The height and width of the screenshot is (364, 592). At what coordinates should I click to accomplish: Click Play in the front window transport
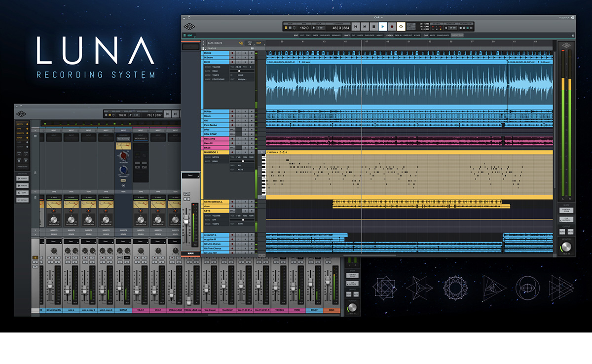[383, 27]
